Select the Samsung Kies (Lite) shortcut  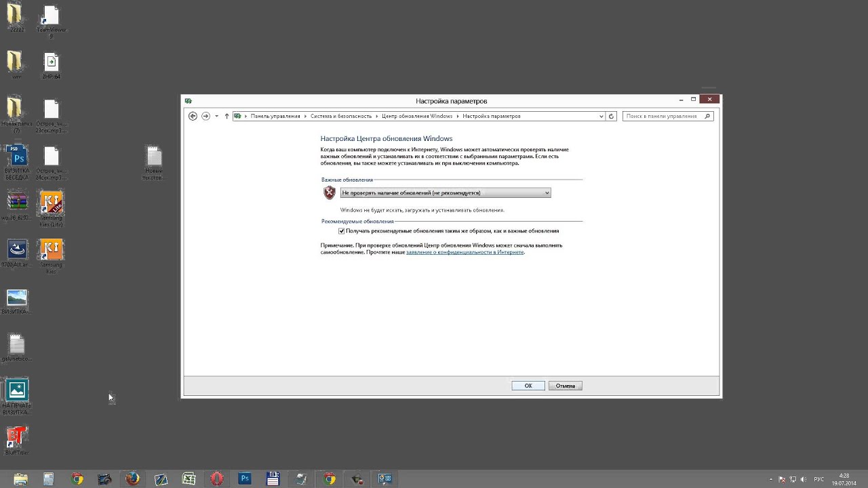click(x=52, y=209)
